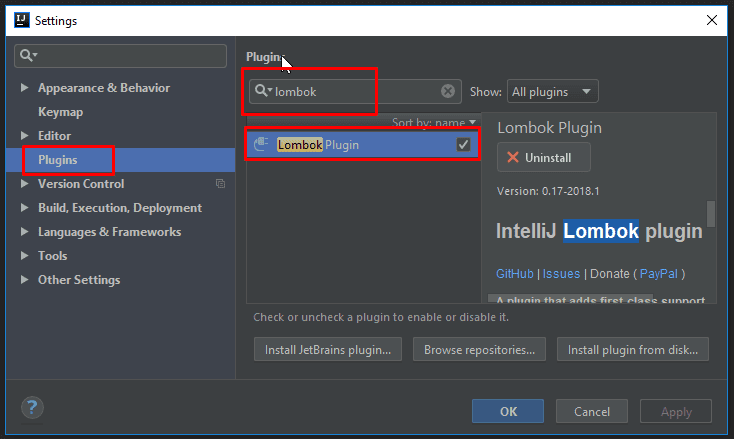734x439 pixels.
Task: Click Browse repositories button
Action: (x=479, y=350)
